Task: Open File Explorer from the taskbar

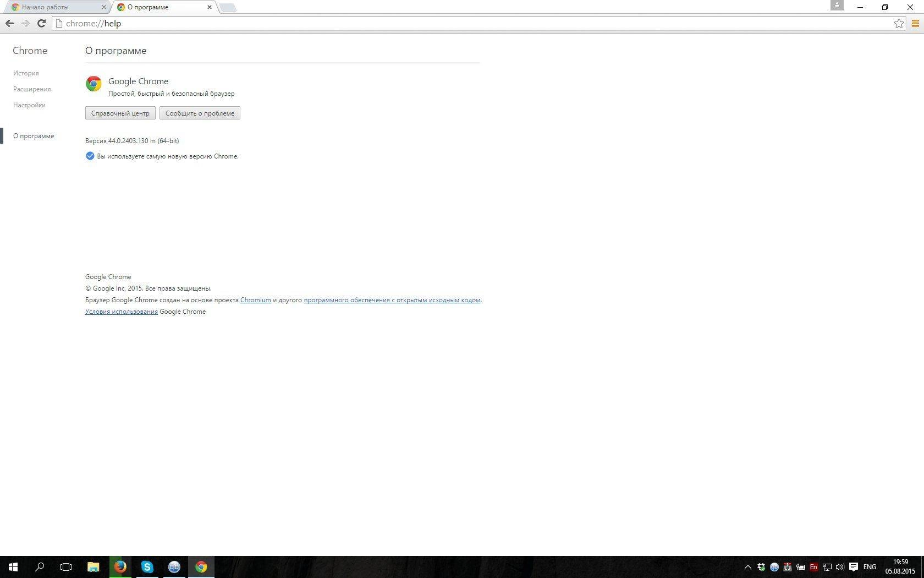Action: (94, 567)
